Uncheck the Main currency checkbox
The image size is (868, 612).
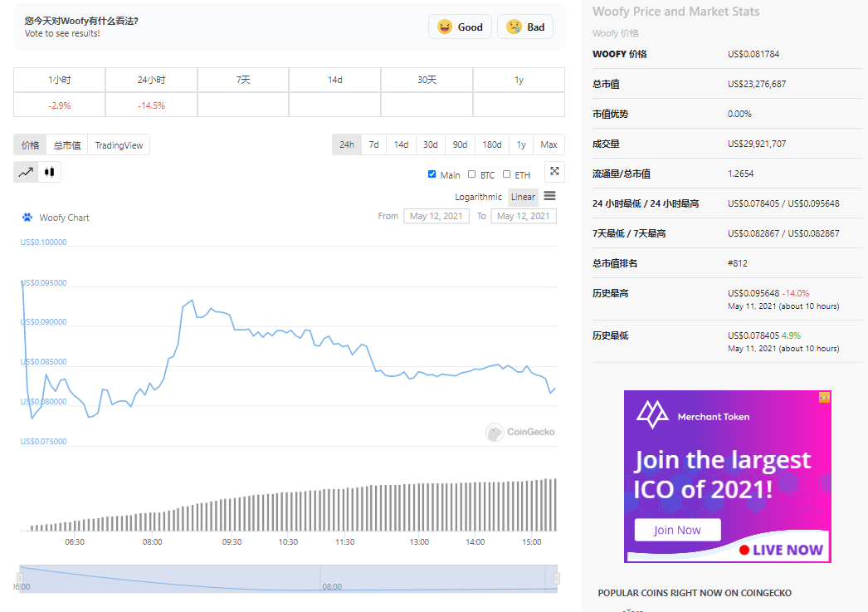coord(432,174)
